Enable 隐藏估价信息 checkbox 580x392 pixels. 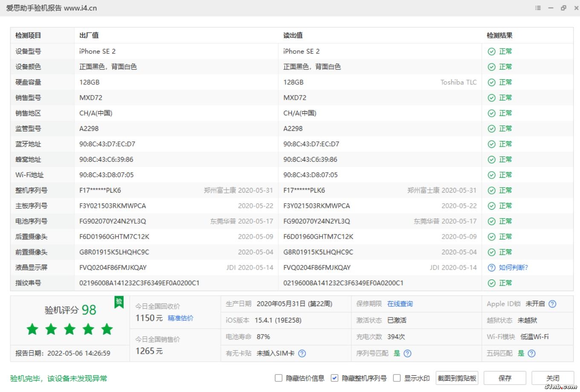279,378
